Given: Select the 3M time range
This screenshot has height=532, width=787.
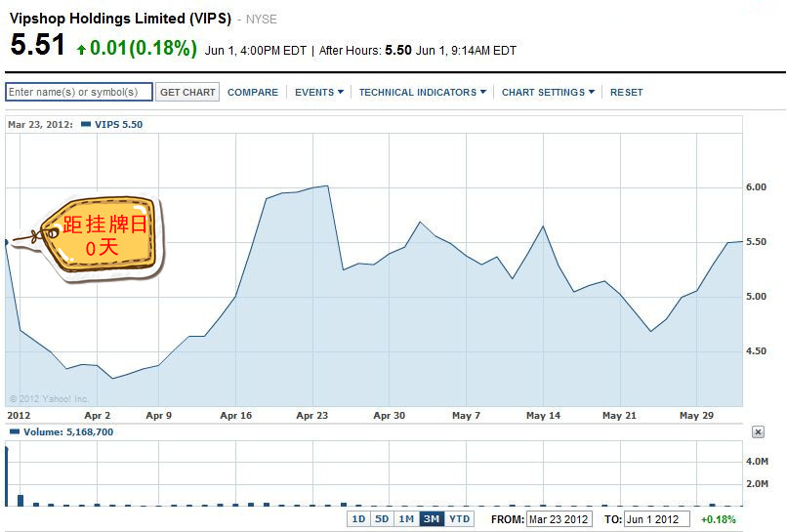Looking at the screenshot, I should click(x=432, y=519).
